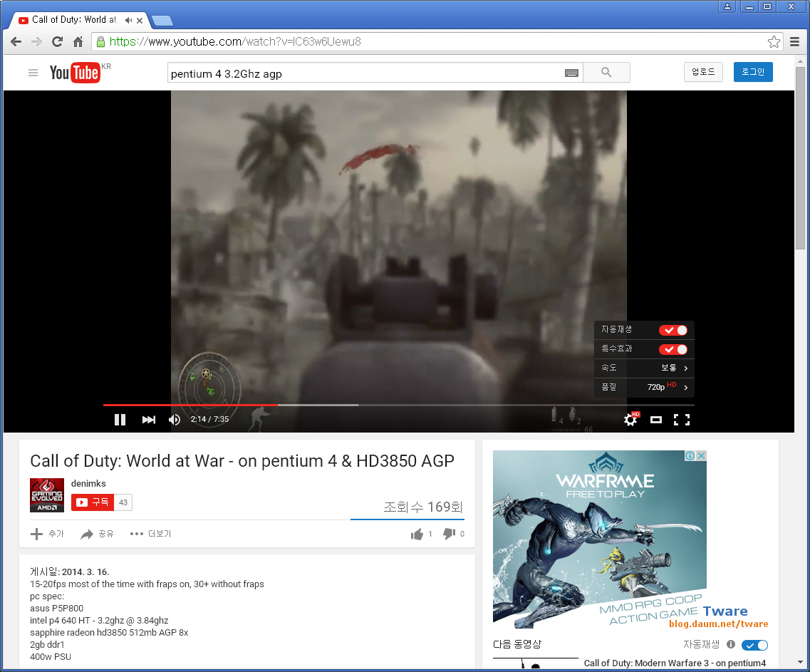Screen dimensions: 810x672
Task: Click publish date 2014. 3. 16.
Action: coord(85,572)
